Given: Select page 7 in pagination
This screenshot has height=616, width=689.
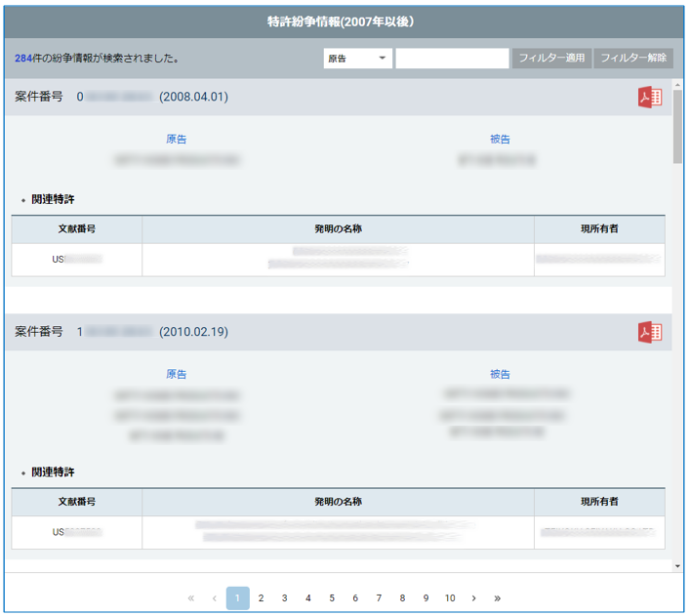Looking at the screenshot, I should click(379, 598).
